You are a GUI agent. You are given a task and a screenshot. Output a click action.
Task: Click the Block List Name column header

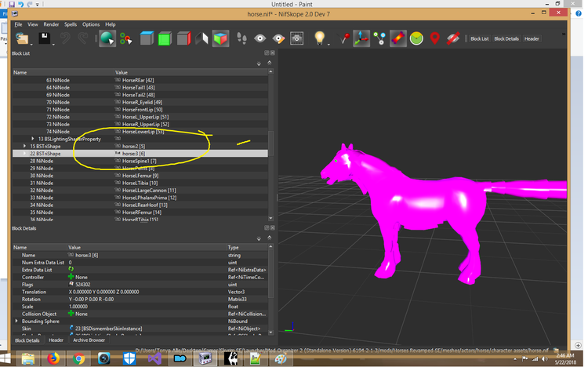(63, 72)
